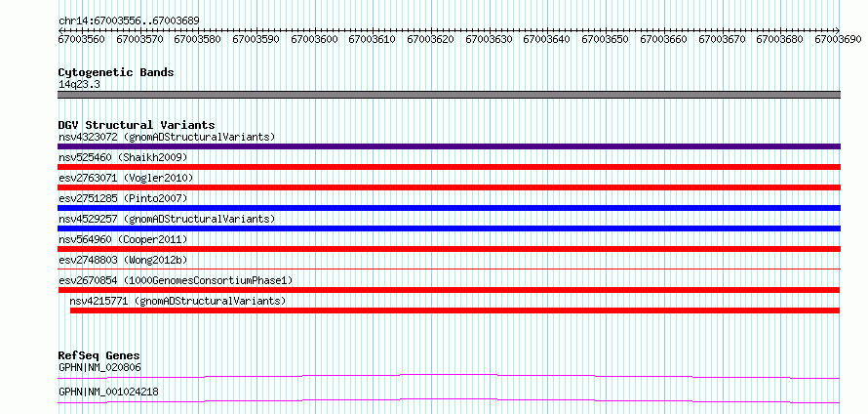This screenshot has width=868, height=414.
Task: Click the chr14:67003556..67003689 region label
Action: click(x=129, y=21)
